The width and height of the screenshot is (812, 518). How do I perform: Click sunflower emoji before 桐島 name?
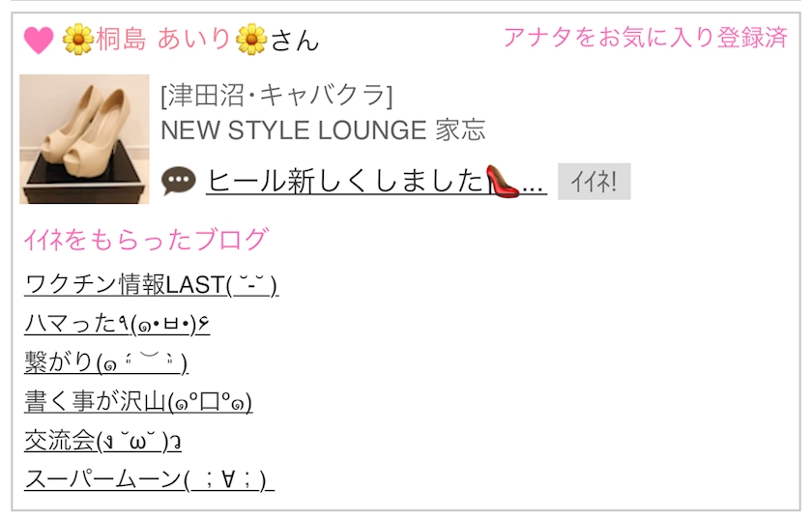click(78, 40)
